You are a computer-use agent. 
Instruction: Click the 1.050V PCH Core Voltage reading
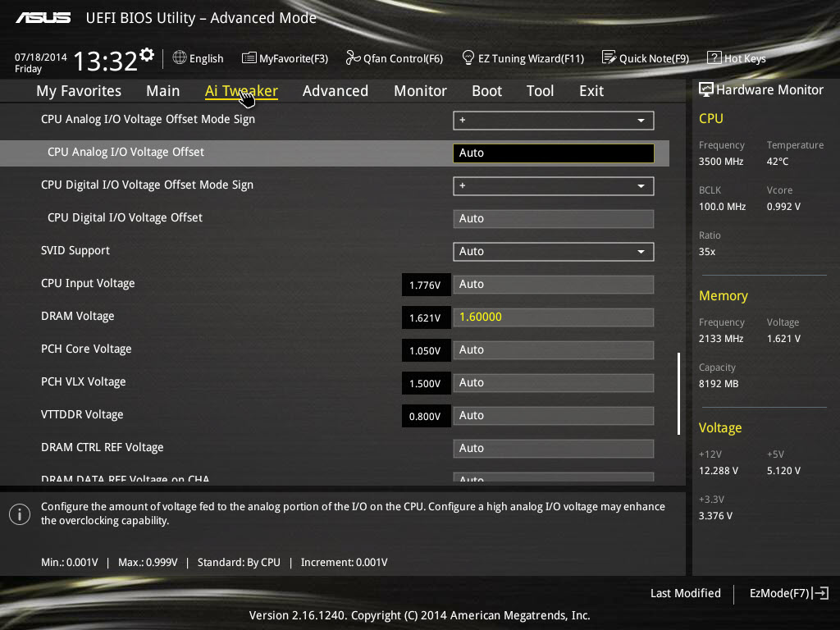pyautogui.click(x=426, y=350)
